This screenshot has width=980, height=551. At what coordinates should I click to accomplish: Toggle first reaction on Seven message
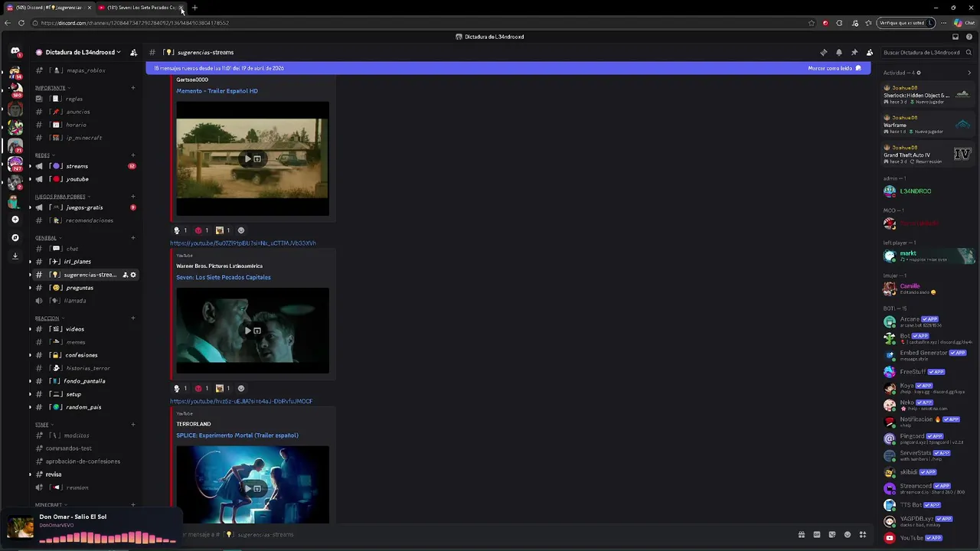click(181, 388)
